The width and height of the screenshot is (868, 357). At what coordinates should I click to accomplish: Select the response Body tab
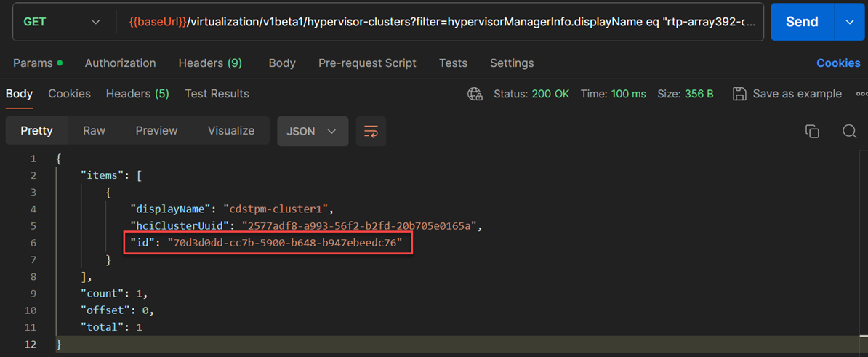tap(19, 94)
